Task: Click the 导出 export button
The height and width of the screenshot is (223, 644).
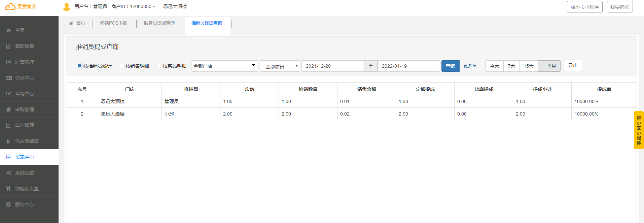Action: tap(573, 65)
